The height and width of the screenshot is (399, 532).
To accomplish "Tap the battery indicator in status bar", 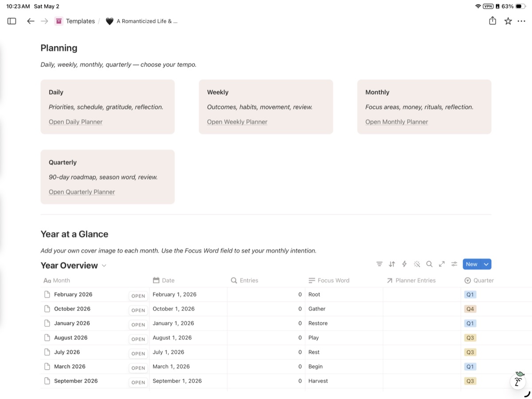I will click(521, 6).
